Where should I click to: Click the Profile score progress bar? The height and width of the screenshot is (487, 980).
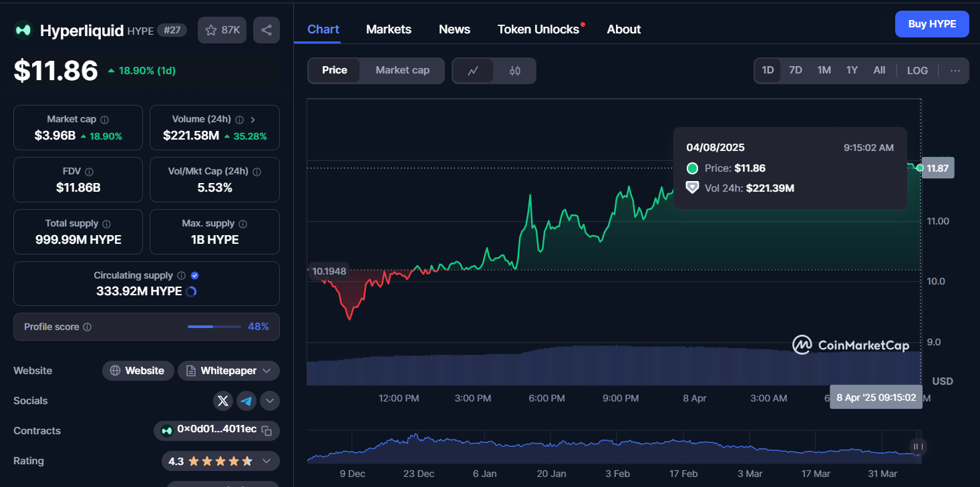coord(214,327)
